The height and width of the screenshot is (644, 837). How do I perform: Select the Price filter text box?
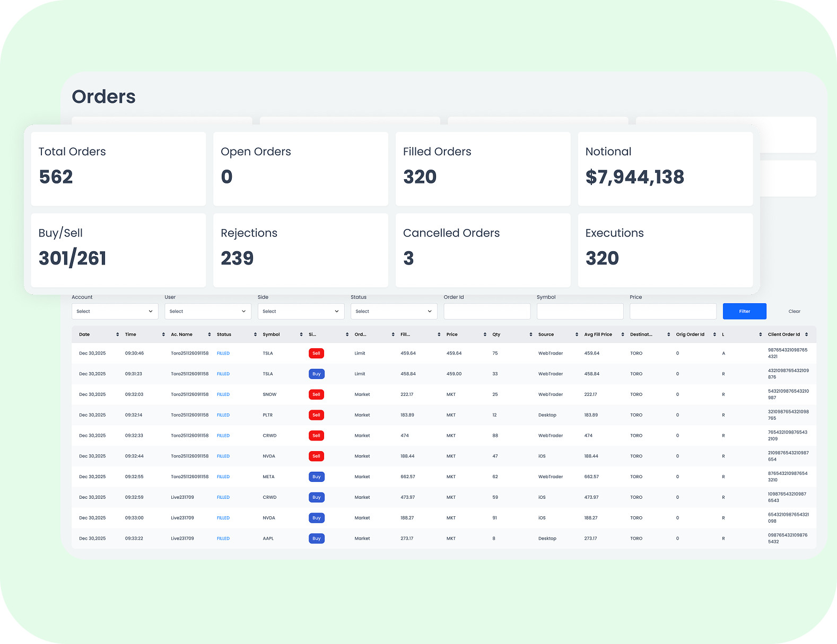(673, 311)
